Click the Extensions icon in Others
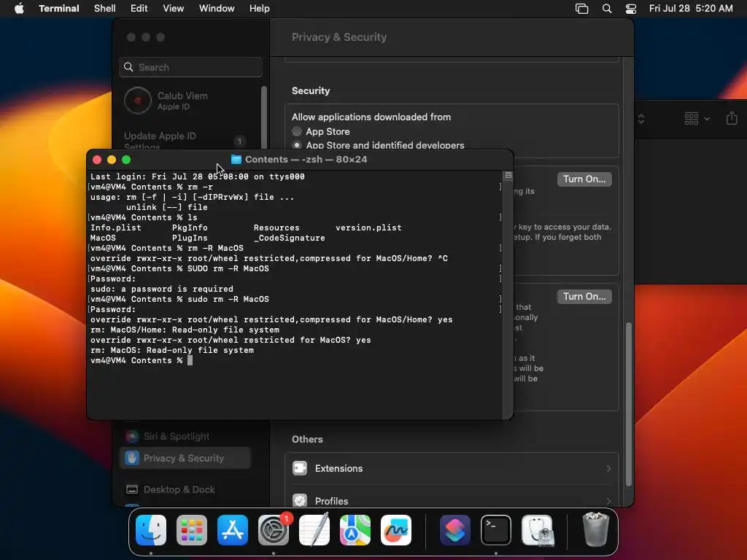This screenshot has width=747, height=560. coord(300,468)
